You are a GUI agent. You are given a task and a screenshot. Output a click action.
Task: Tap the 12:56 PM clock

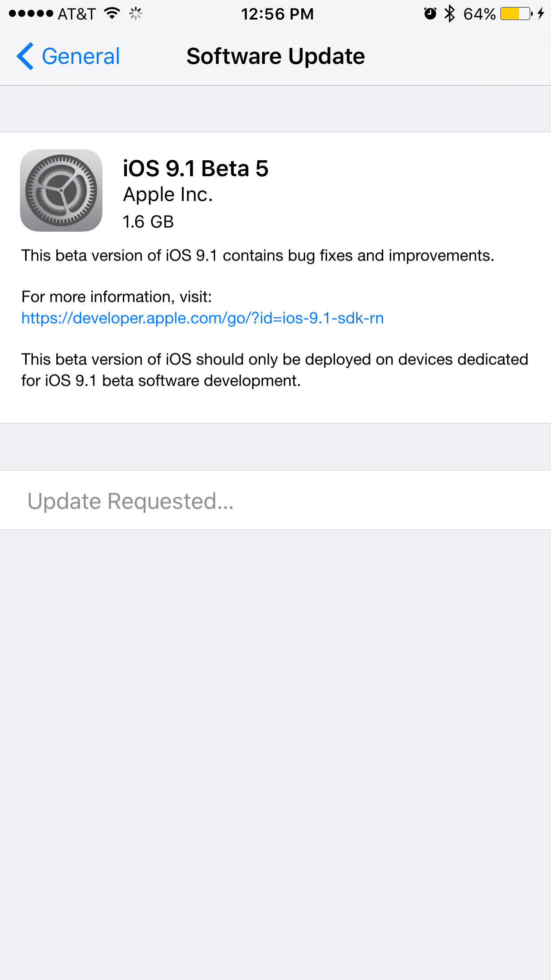277,14
